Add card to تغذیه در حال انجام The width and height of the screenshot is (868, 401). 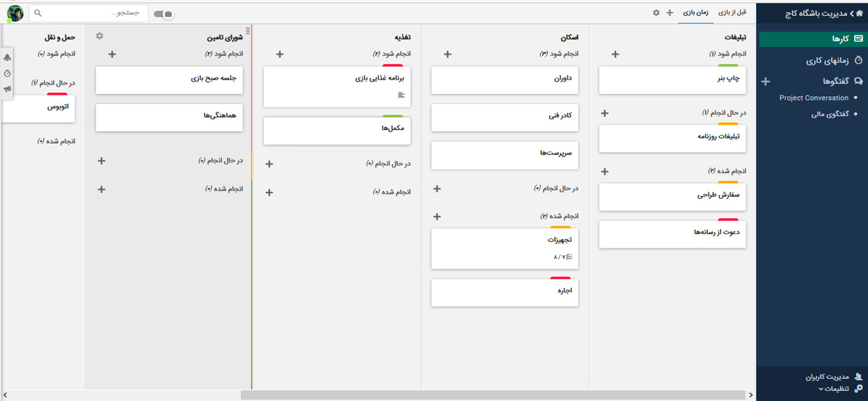[x=270, y=164]
